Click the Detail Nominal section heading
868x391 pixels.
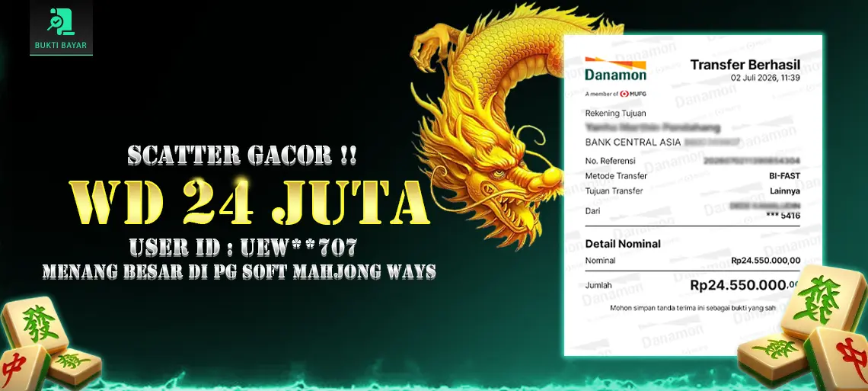[623, 244]
